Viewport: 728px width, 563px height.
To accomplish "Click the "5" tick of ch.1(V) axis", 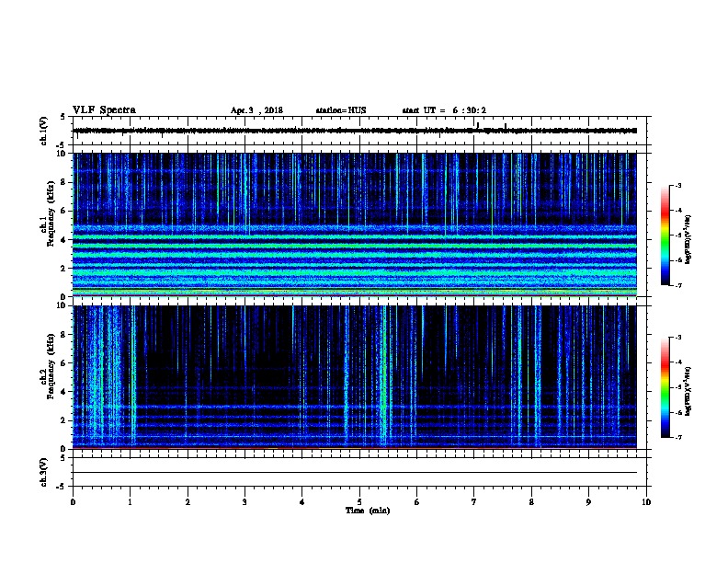I will click(x=63, y=117).
